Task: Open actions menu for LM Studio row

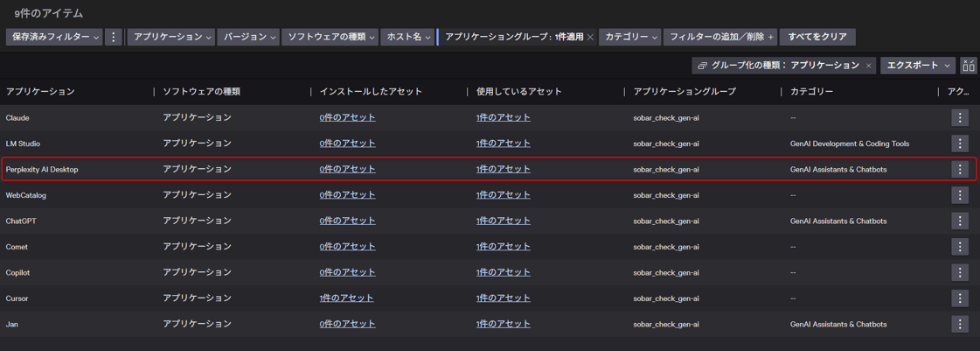Action: pos(959,144)
